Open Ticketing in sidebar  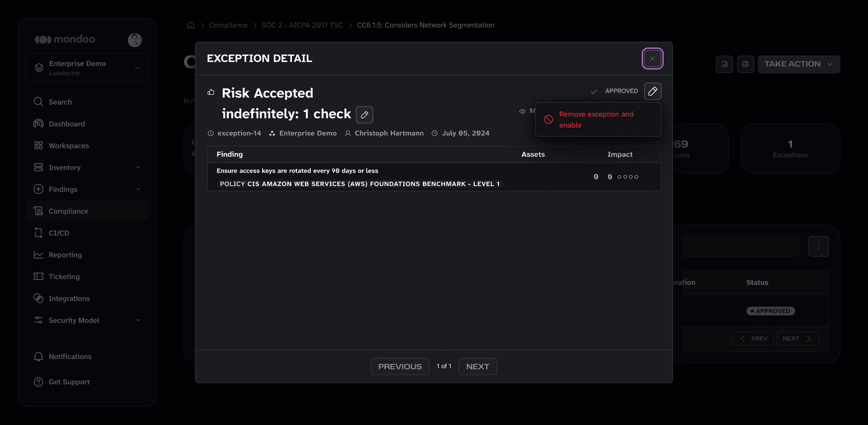[x=87, y=277]
